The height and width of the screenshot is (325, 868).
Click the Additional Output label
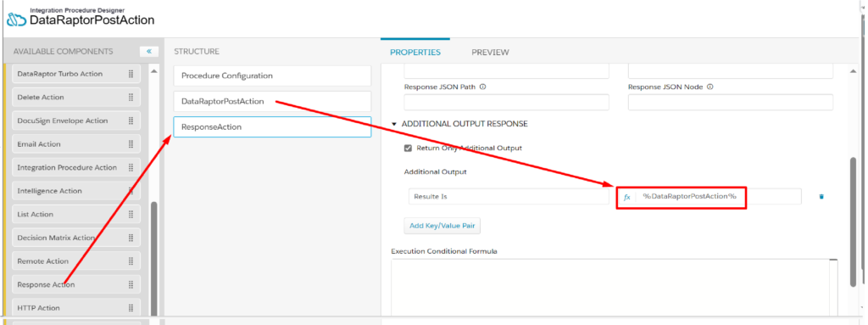435,172
